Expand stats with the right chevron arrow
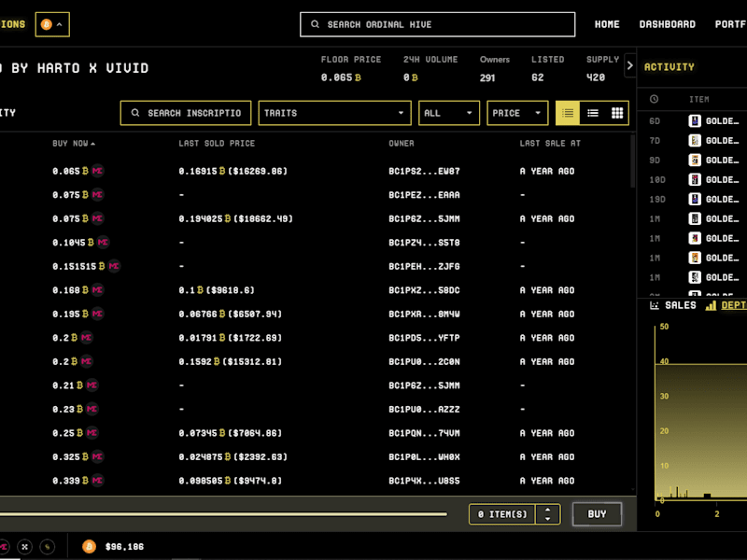This screenshot has width=747, height=560. click(629, 65)
